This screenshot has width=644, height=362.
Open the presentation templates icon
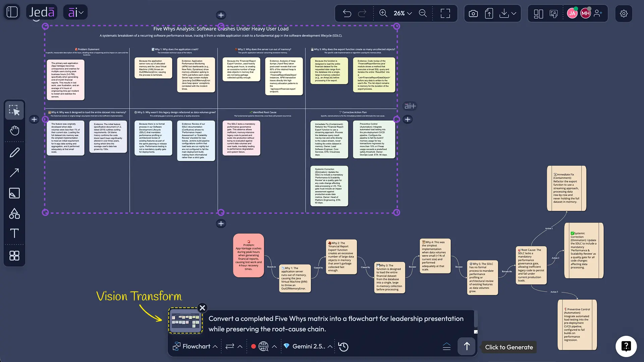pos(554,13)
